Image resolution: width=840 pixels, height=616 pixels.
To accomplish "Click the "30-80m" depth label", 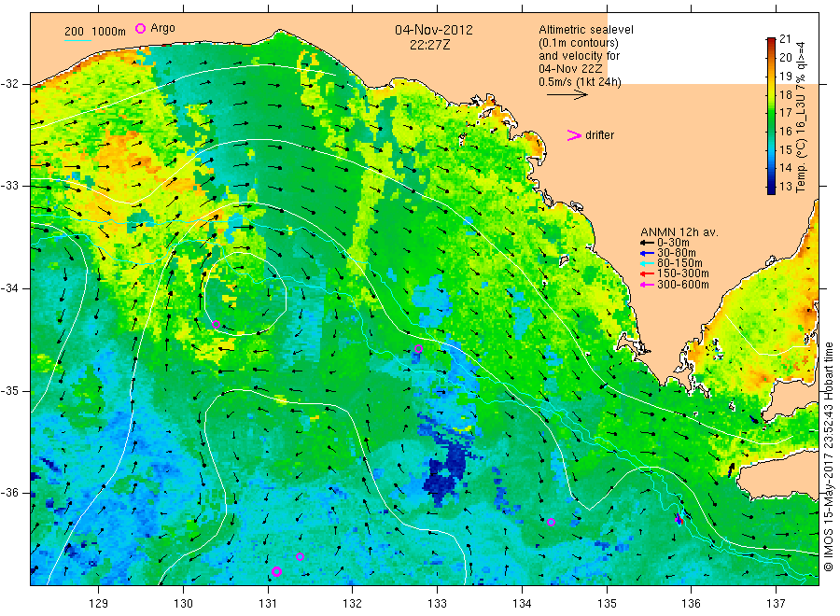I will (x=677, y=253).
